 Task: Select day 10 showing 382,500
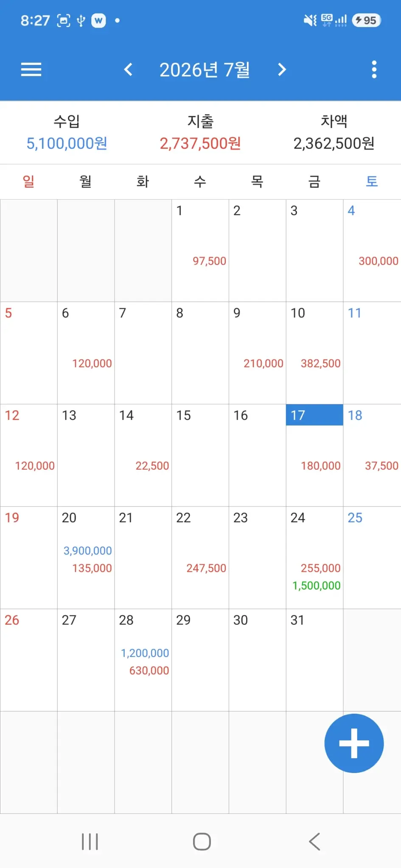click(x=314, y=353)
